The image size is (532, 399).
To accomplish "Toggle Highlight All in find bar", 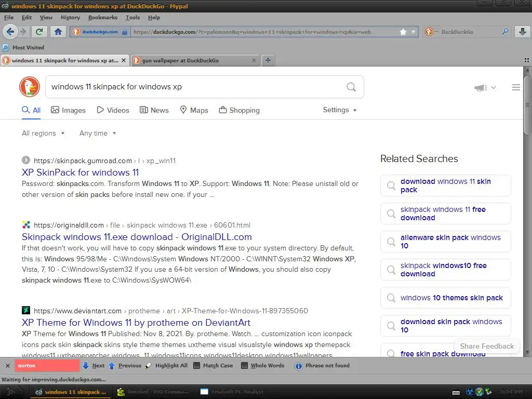I will click(166, 366).
